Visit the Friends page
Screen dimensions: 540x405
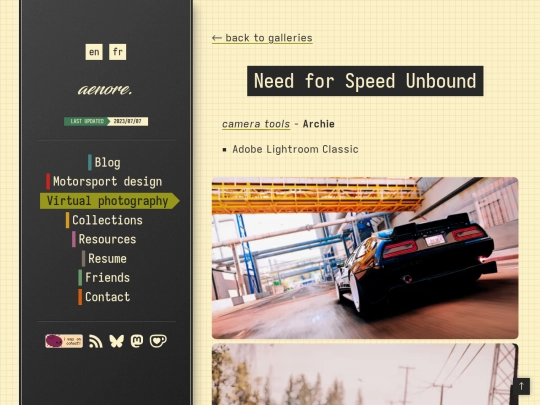[104, 278]
